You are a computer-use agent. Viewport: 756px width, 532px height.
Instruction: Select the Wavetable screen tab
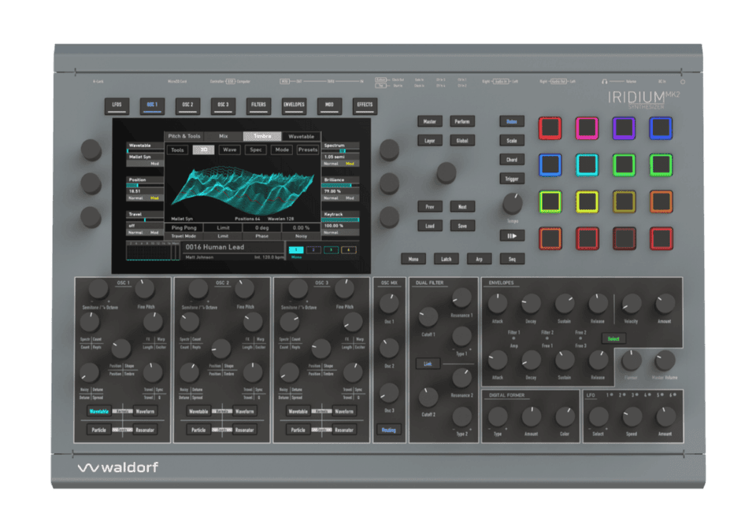[x=301, y=136]
